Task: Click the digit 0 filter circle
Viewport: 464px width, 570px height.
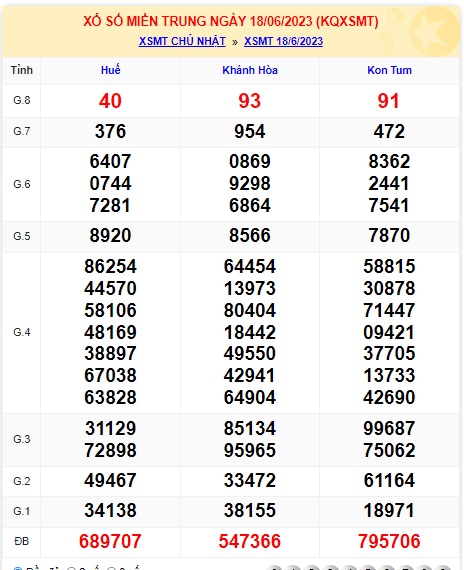Action: [x=275, y=568]
